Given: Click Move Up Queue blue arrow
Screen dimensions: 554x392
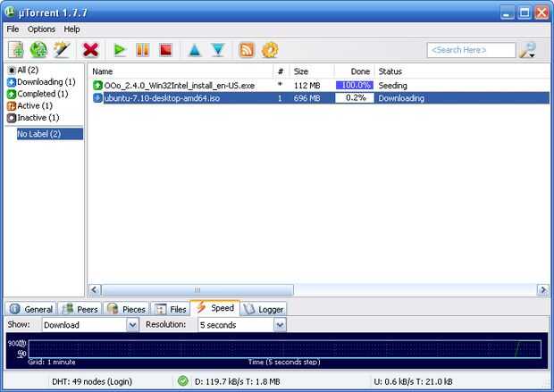Looking at the screenshot, I should (x=195, y=50).
